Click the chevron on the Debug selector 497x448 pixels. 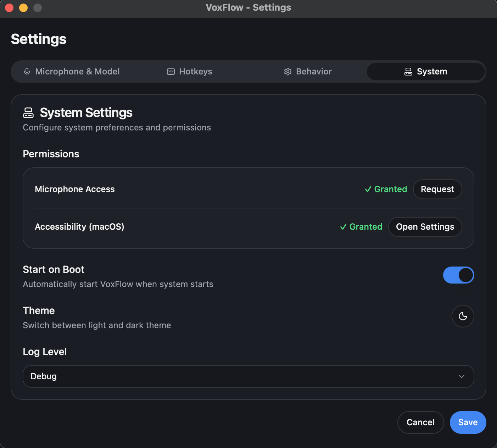(x=461, y=376)
